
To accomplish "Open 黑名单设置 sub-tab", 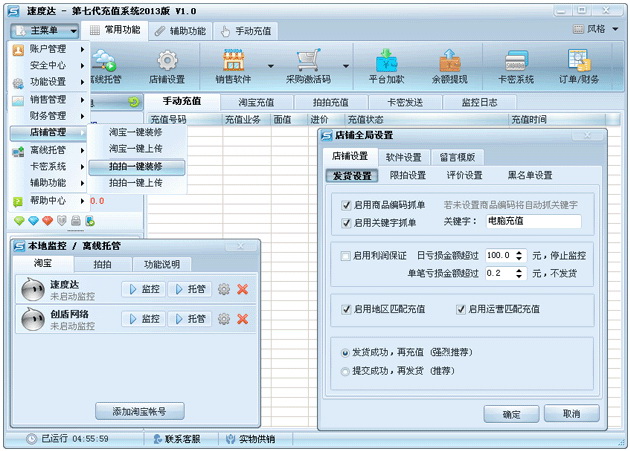I will click(x=530, y=175).
